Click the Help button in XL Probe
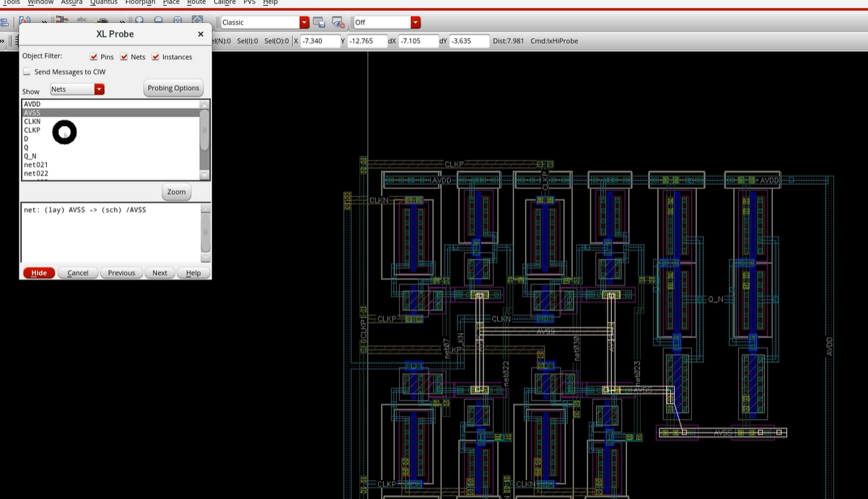Viewport: 868px width, 499px height. coord(193,273)
